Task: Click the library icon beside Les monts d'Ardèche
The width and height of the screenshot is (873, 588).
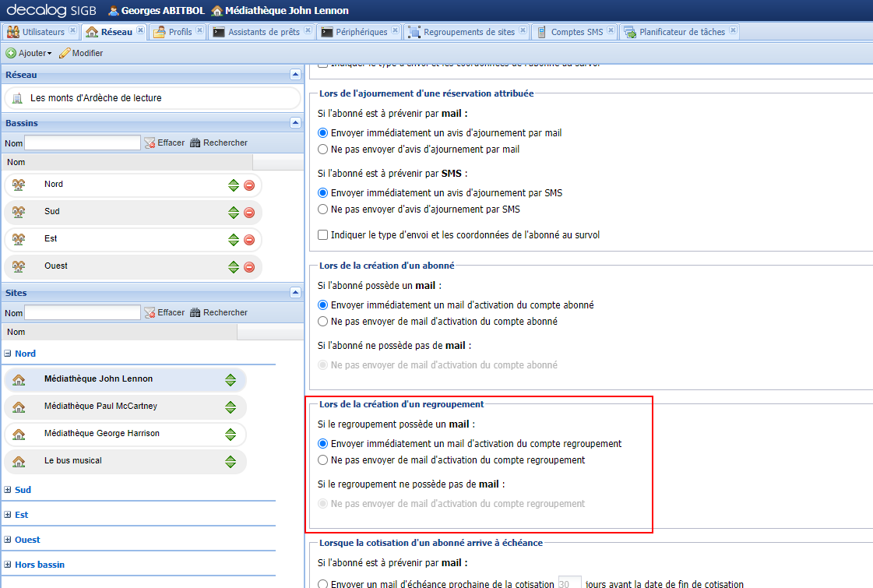Action: (x=16, y=98)
